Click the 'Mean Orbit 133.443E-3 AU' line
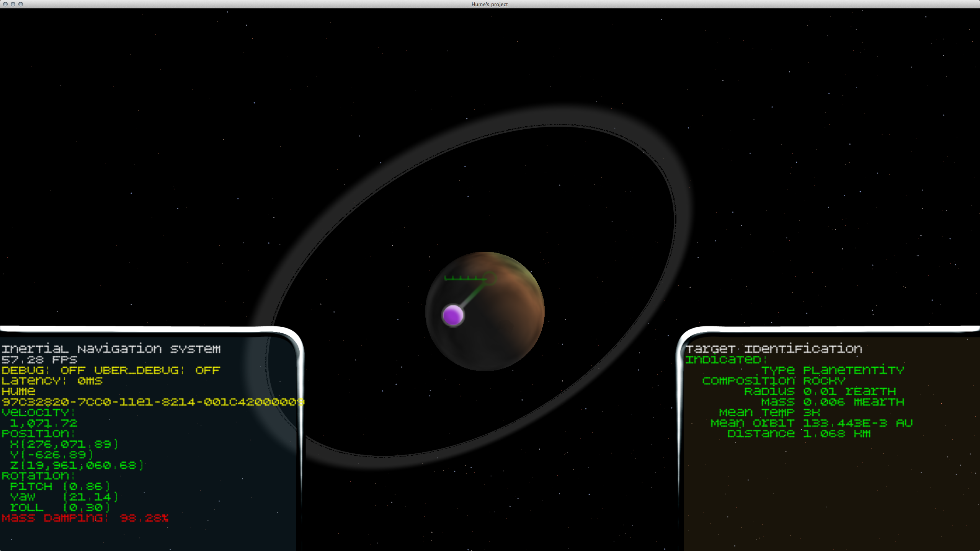Viewport: 980px width, 551px height. (x=812, y=423)
